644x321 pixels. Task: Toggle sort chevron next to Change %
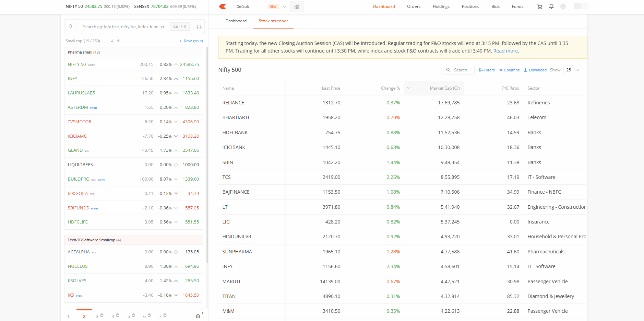(x=408, y=88)
